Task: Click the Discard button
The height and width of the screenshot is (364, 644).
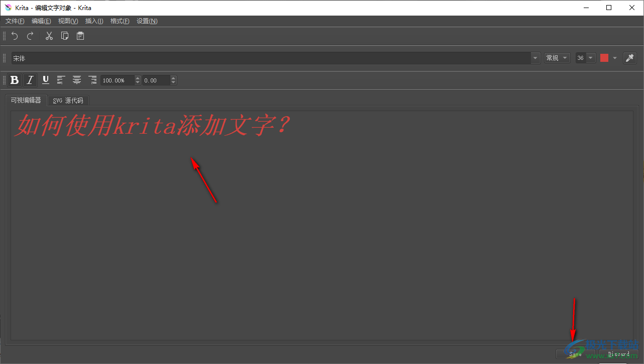Action: 619,354
